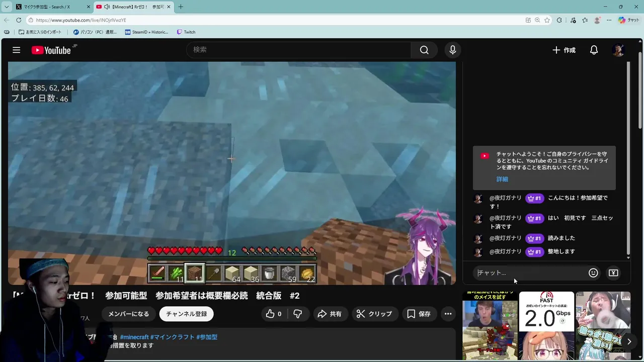644x362 pixels.
Task: Click the split screen icon in the address bar
Action: point(528,20)
